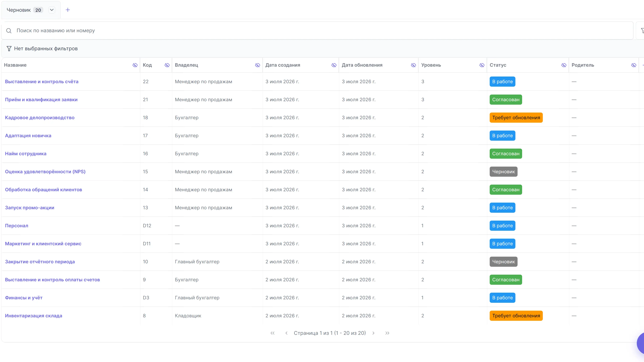This screenshot has width=644, height=362.
Task: Hide the Код column
Action: (167, 65)
